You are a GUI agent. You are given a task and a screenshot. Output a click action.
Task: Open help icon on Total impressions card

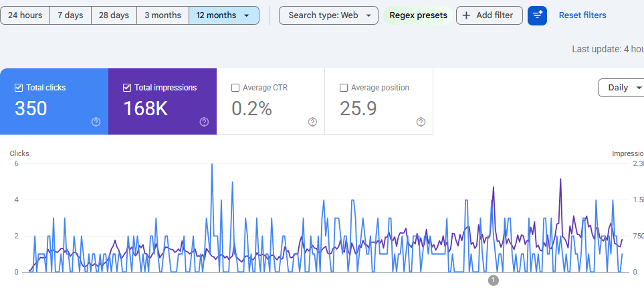click(x=204, y=122)
